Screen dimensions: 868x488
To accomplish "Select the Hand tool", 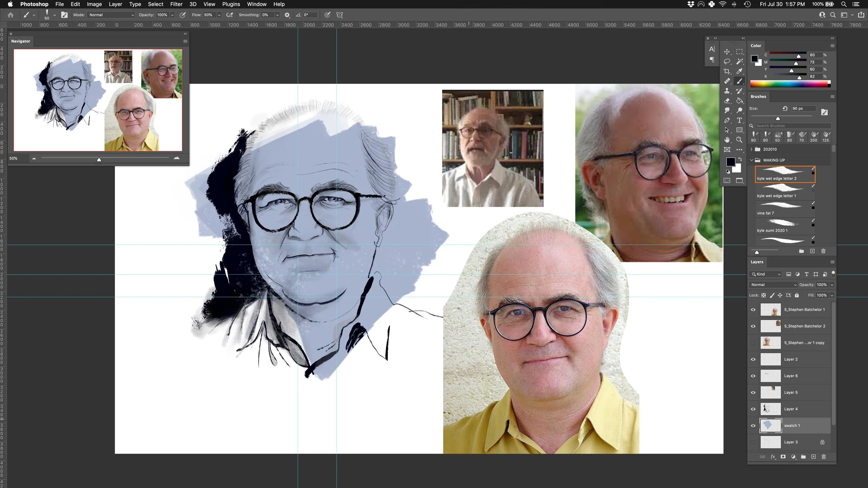I will [x=727, y=140].
